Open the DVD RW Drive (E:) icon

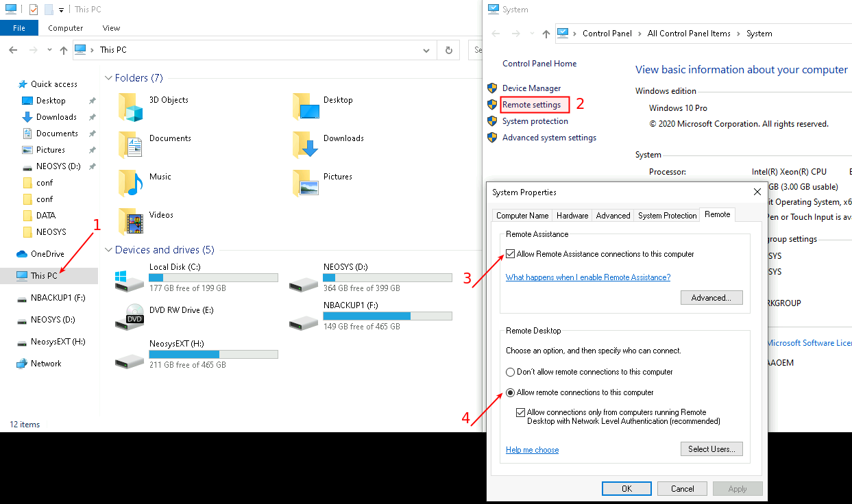(130, 317)
